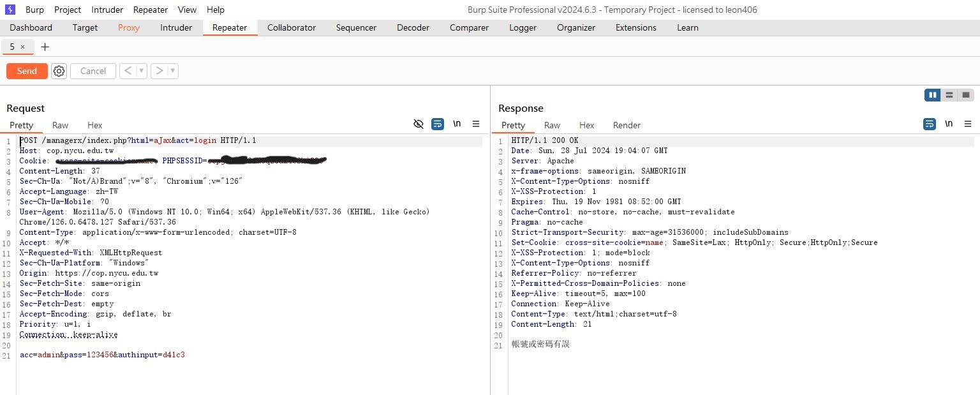Viewport: 980px width, 395px height.
Task: Click the Host: cop.nycu.edu.tw header line
Action: pyautogui.click(x=66, y=151)
